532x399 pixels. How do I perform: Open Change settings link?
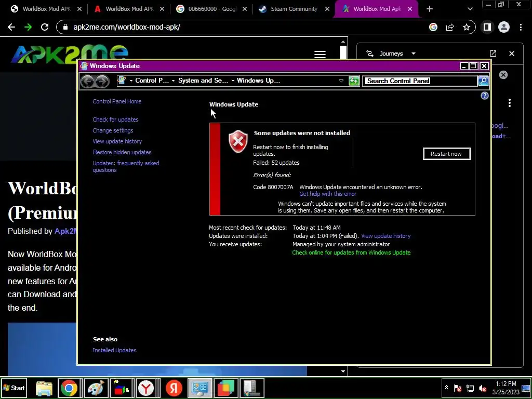(113, 130)
